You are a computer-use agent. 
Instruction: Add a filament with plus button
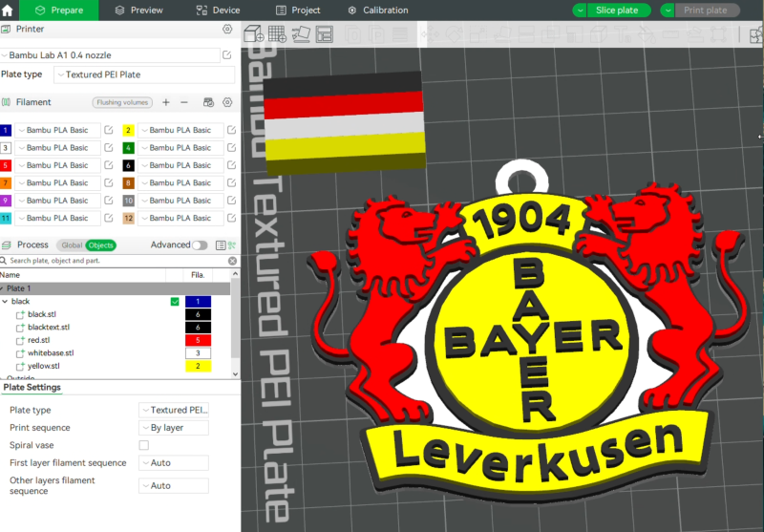[166, 102]
